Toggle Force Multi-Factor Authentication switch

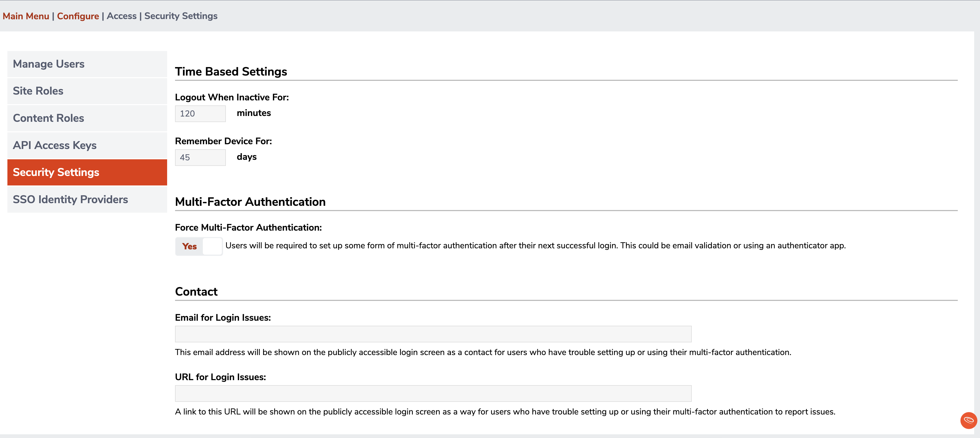[x=199, y=246]
